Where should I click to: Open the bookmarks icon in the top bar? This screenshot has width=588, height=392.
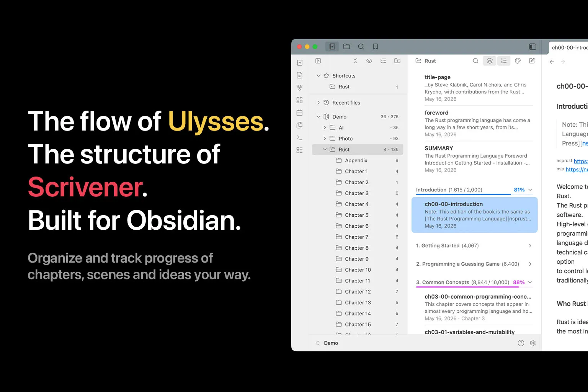click(376, 47)
